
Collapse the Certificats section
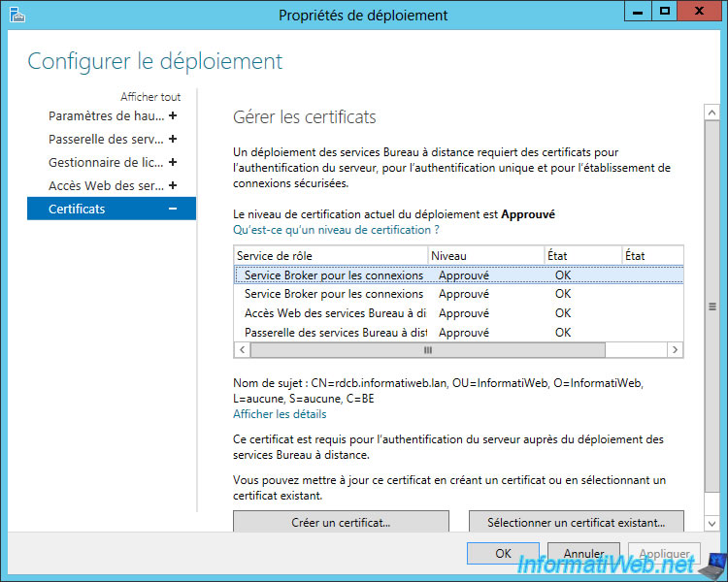(x=173, y=209)
